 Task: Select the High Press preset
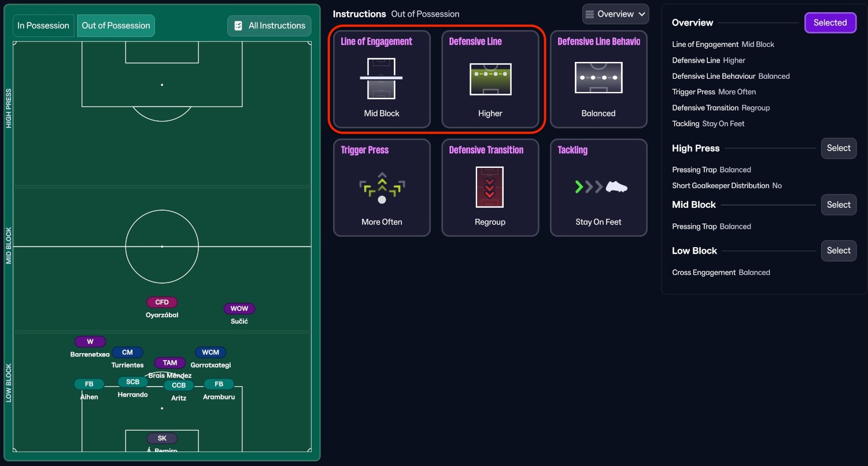click(x=838, y=148)
